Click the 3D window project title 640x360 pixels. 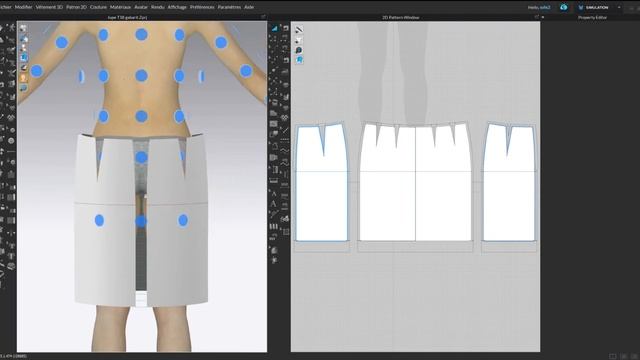click(x=127, y=18)
